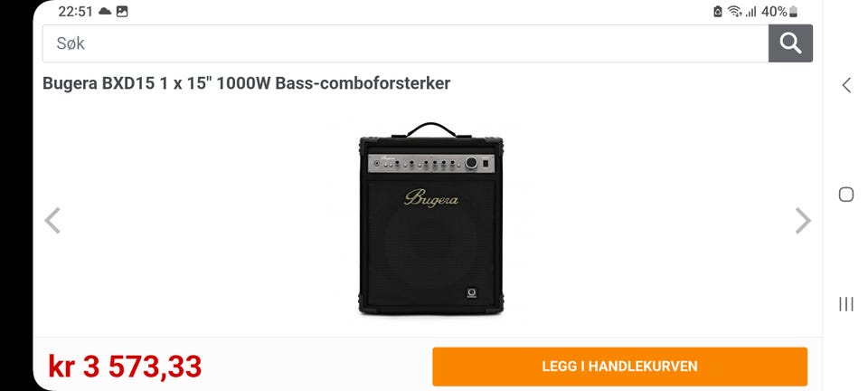Tap the battery 40% indicator
The width and height of the screenshot is (868, 391).
click(779, 12)
